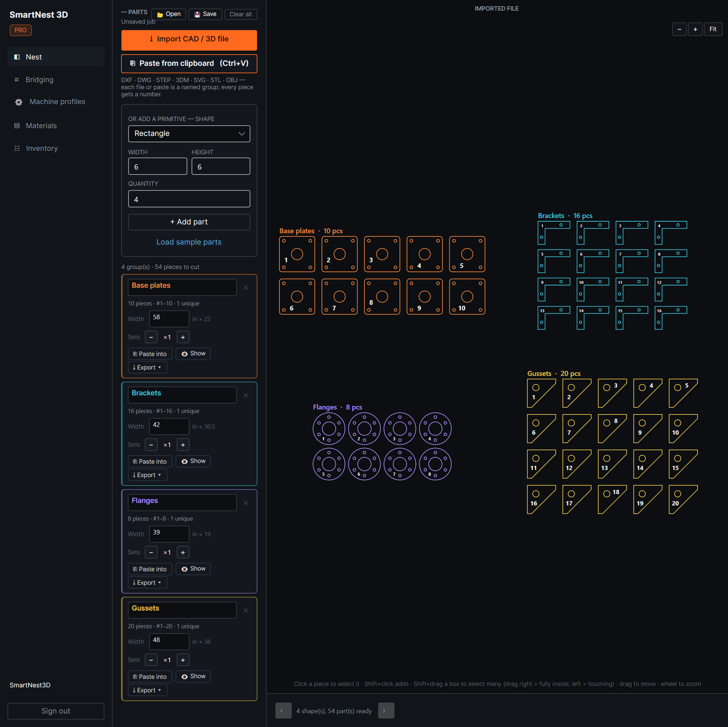This screenshot has height=727, width=728.
Task: Open Export menu for Flanges
Action: 148,583
